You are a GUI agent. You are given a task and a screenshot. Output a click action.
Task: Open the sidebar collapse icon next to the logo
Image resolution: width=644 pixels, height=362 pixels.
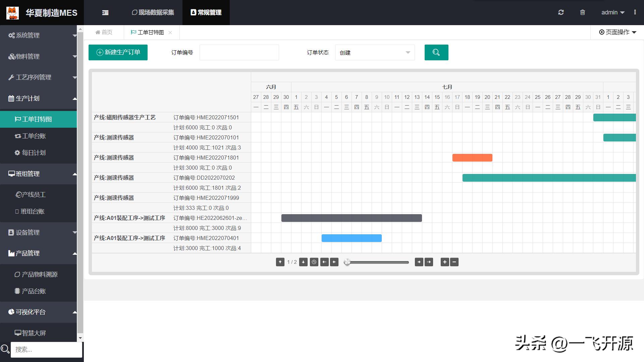point(105,12)
